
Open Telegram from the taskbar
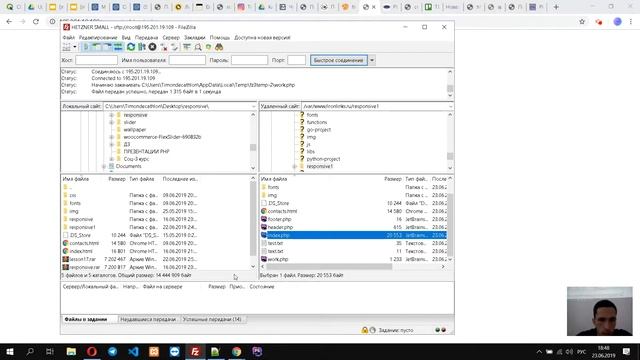[113, 351]
